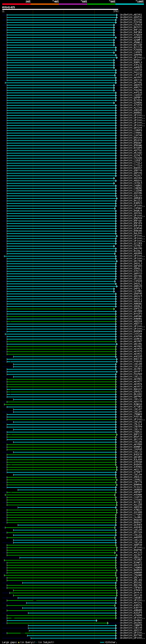Select hit label UniRef100_P41116

[x=131, y=72]
